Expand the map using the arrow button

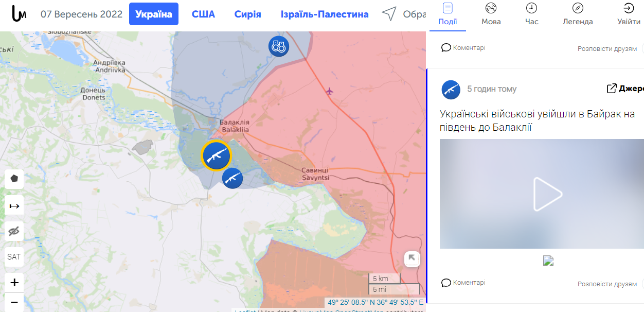pos(413,259)
